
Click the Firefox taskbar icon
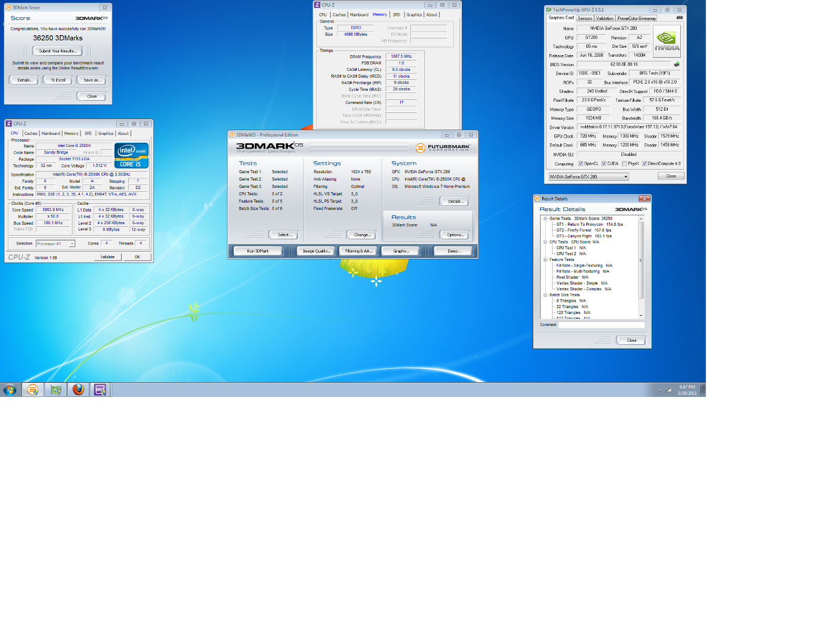78,390
